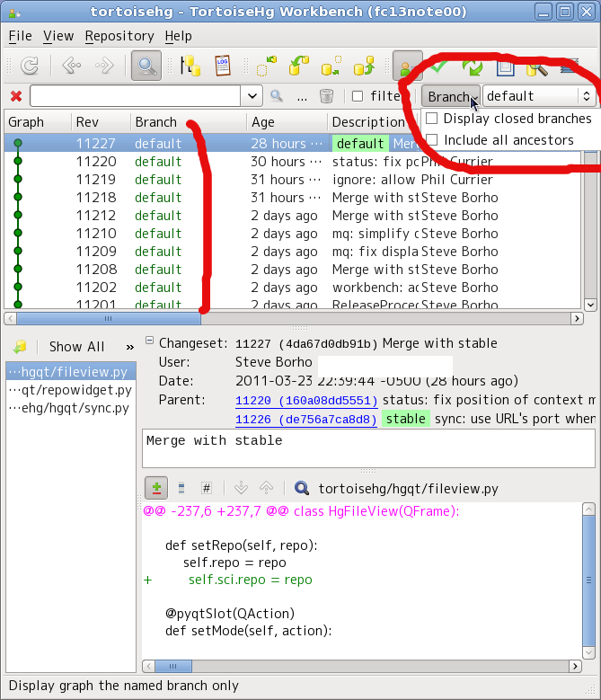
Task: Open the repository explorer icon
Action: point(191,66)
